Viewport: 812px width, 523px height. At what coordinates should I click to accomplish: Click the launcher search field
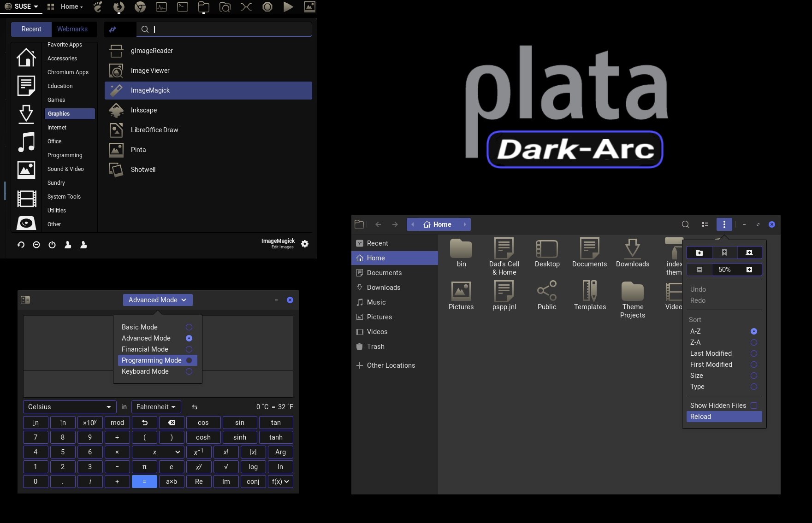point(224,29)
